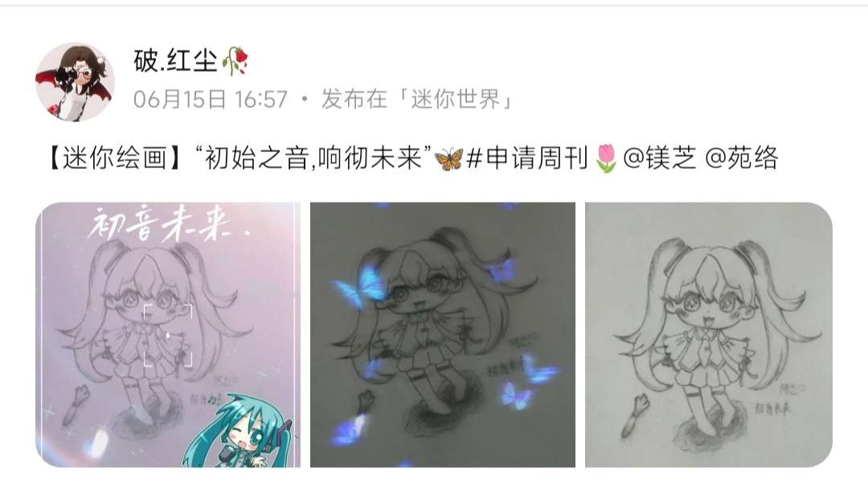Open the third plain pencil sketch thumbnail
This screenshot has width=868, height=488.
(x=709, y=334)
